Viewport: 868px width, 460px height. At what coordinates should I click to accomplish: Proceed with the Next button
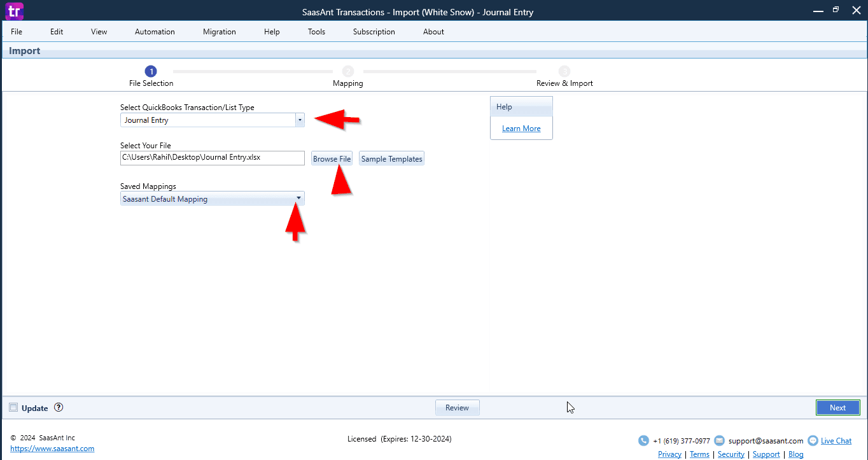pyautogui.click(x=837, y=408)
